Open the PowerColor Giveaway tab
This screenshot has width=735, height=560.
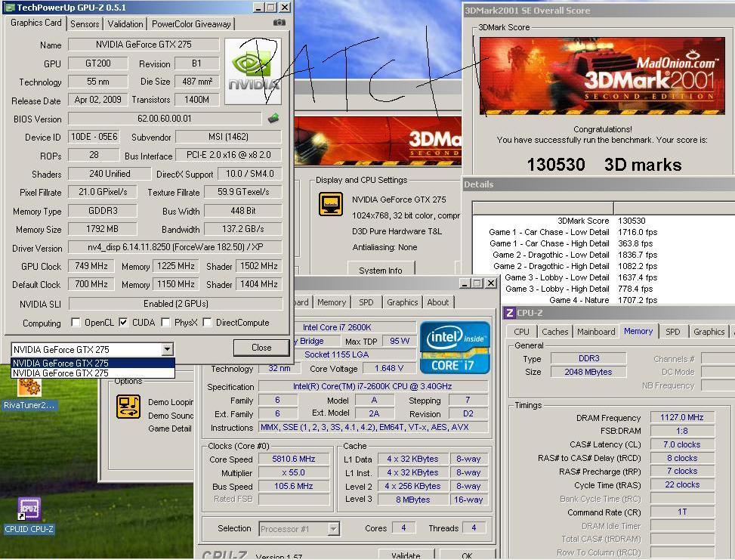(191, 23)
